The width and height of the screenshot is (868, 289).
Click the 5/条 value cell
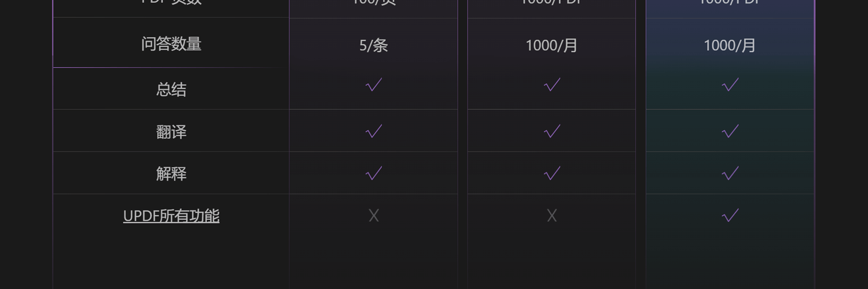pos(374,46)
